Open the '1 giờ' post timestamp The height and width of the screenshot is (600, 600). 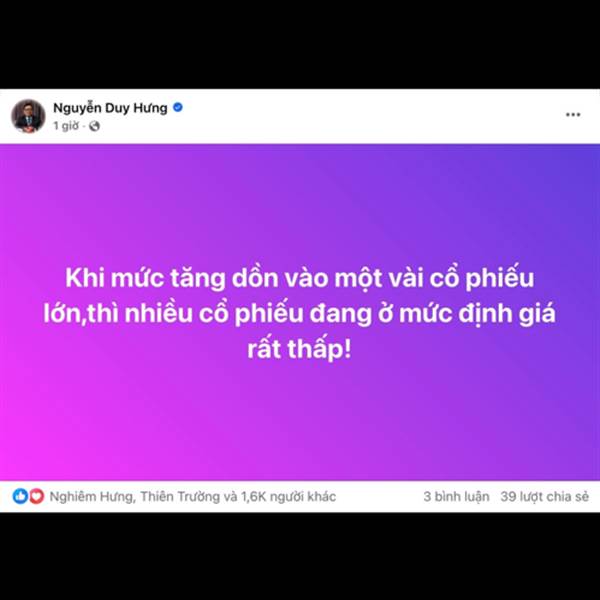pos(66,126)
